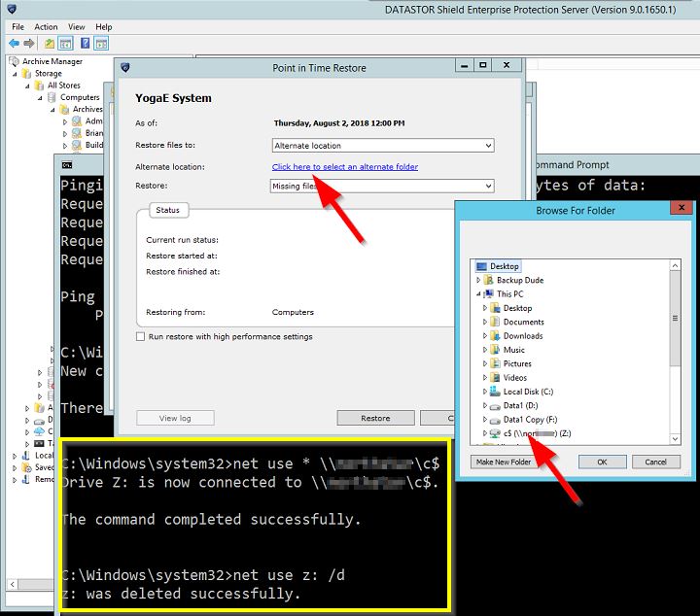Click the left arrow of tree horizontal scrollbar
The height and width of the screenshot is (616, 700).
pos(13,584)
